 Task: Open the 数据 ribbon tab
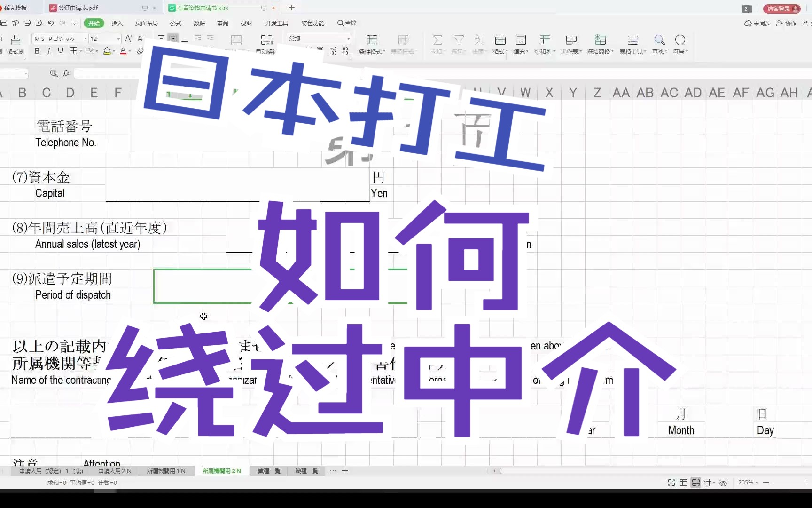pos(199,23)
